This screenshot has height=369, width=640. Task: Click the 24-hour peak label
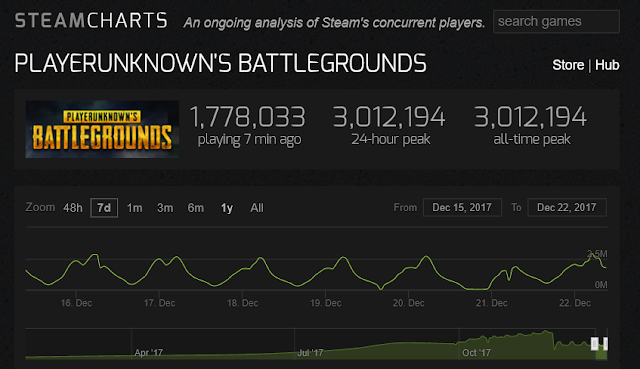click(391, 140)
